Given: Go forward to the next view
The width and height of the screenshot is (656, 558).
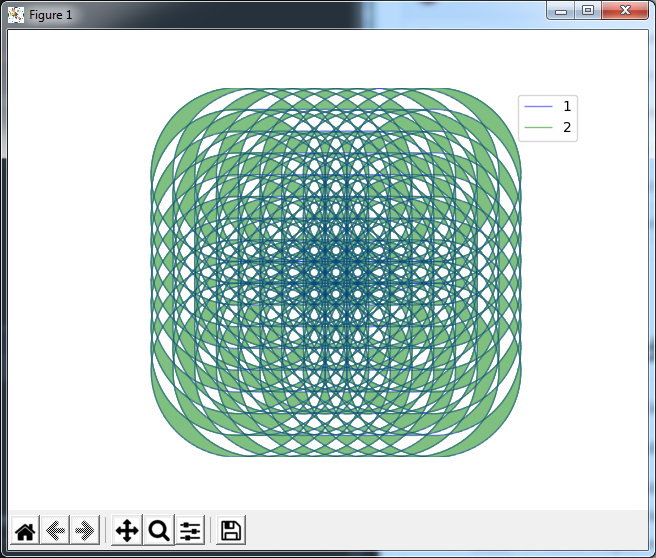Looking at the screenshot, I should tap(85, 531).
